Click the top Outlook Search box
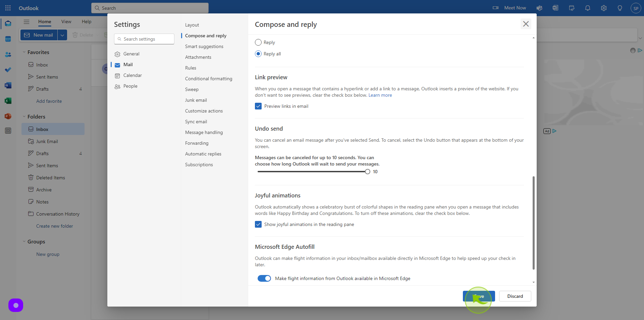 [x=150, y=8]
